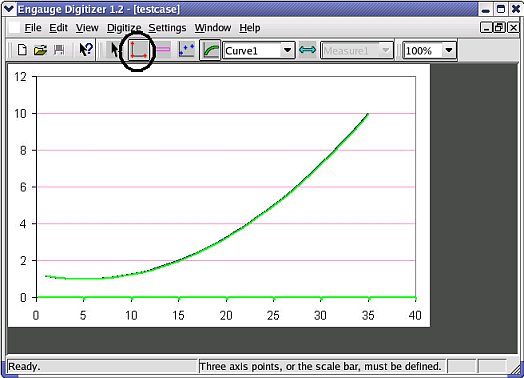Select the Measure Point tool icon
Image resolution: width=524 pixels, height=378 pixels.
(307, 50)
